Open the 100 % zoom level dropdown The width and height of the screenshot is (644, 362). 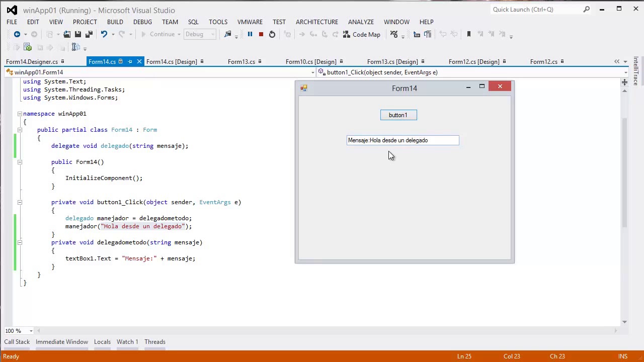coord(31,331)
